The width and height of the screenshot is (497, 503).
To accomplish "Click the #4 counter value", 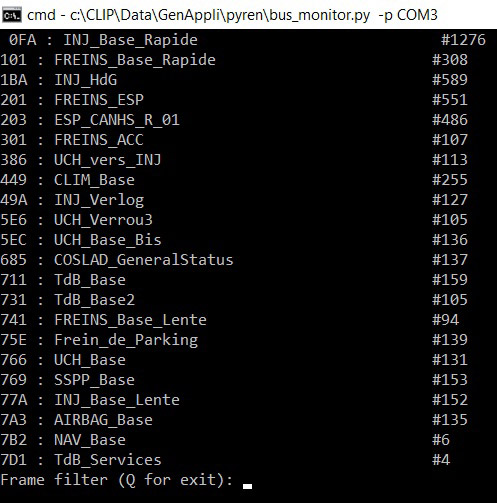I will [441, 460].
